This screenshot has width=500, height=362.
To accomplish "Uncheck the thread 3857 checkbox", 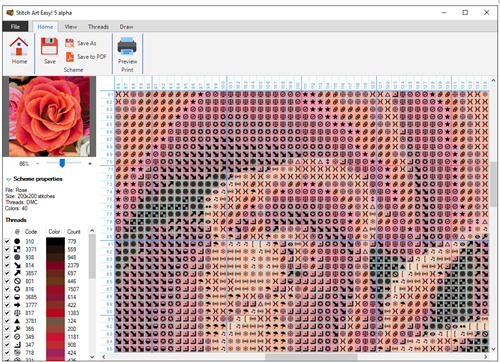I will coord(7,273).
